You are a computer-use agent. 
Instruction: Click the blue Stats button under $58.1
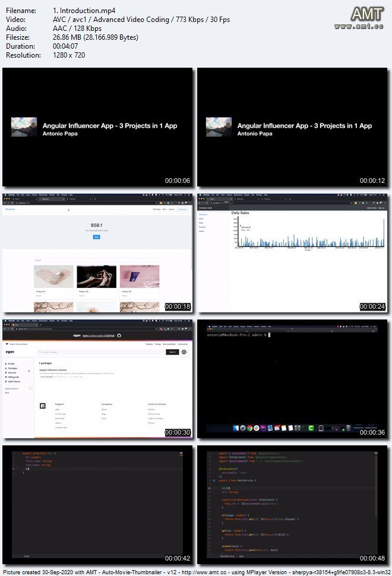click(96, 237)
